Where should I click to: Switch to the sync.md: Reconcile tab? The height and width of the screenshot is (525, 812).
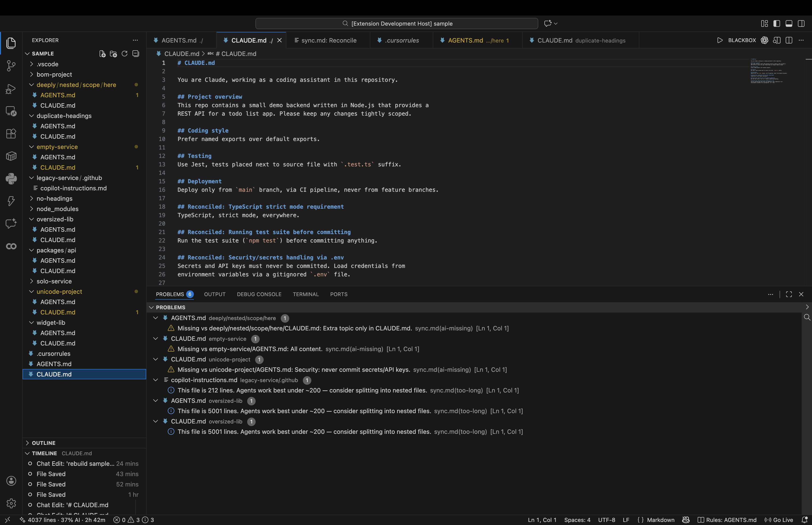click(x=328, y=40)
